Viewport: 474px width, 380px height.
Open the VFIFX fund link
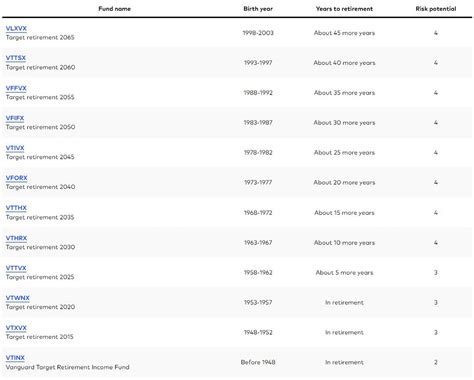(x=15, y=118)
